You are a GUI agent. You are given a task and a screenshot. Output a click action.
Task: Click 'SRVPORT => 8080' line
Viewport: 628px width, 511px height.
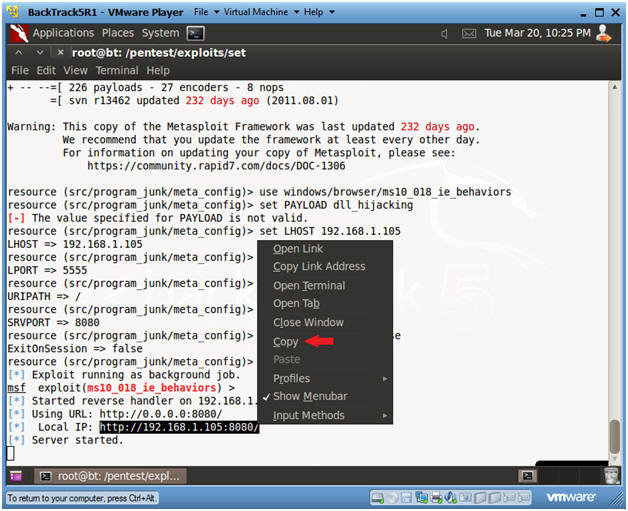(x=53, y=322)
